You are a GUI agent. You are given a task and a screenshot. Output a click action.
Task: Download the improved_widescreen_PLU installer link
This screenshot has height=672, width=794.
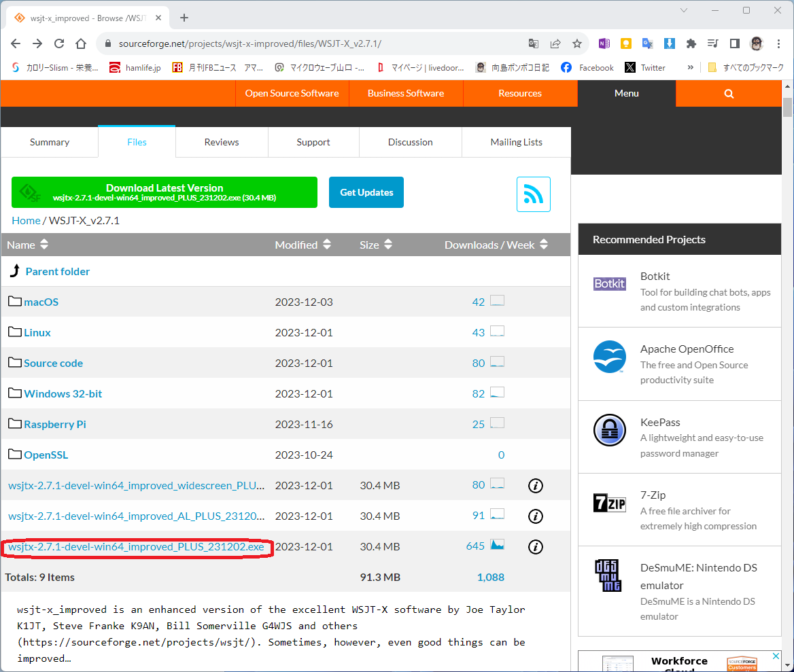point(136,486)
